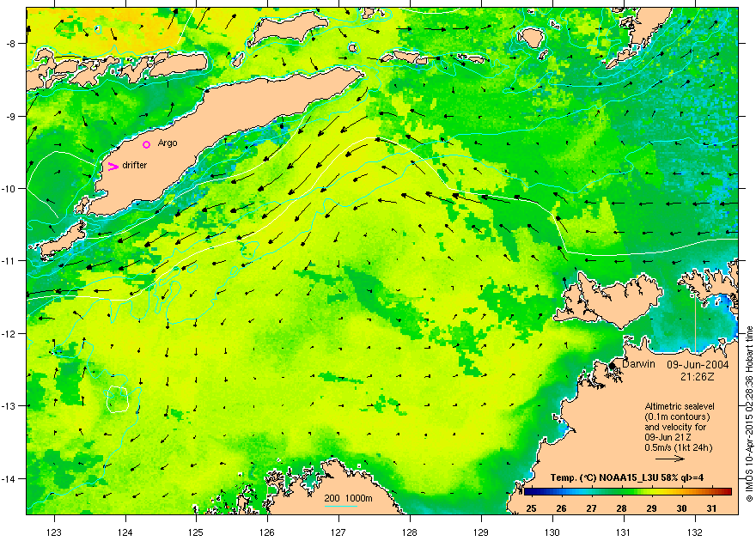756x541 pixels.
Task: Click the longitude axis label 128
Action: pos(410,532)
